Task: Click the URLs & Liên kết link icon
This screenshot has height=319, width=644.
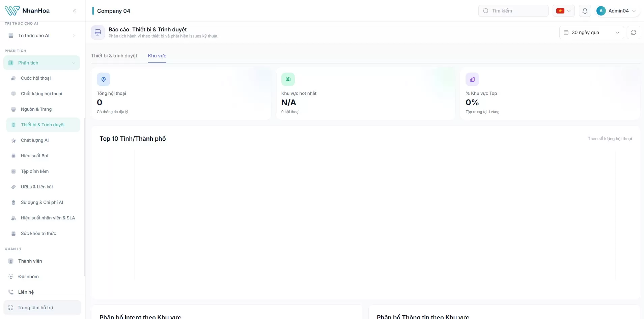Action: 13,187
